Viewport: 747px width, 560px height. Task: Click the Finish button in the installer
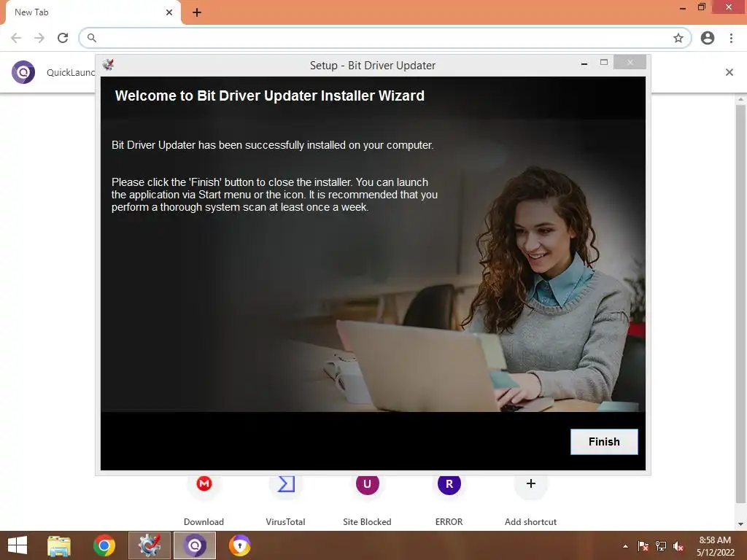click(604, 441)
